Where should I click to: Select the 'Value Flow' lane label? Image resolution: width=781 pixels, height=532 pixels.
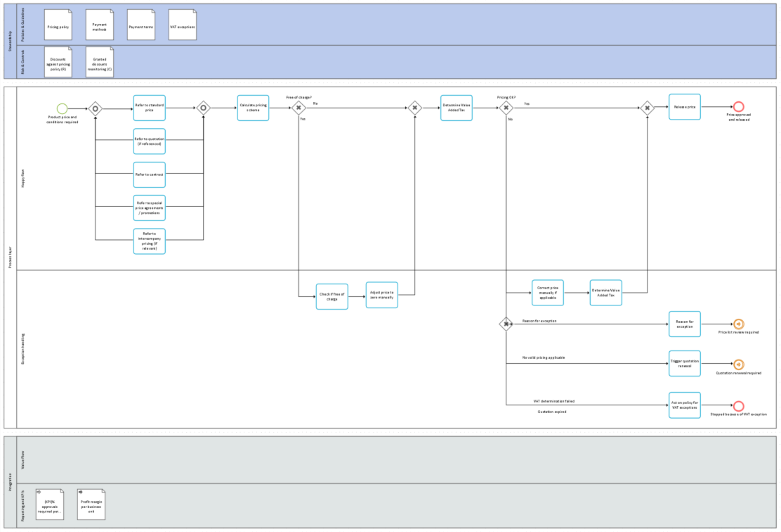[23, 460]
